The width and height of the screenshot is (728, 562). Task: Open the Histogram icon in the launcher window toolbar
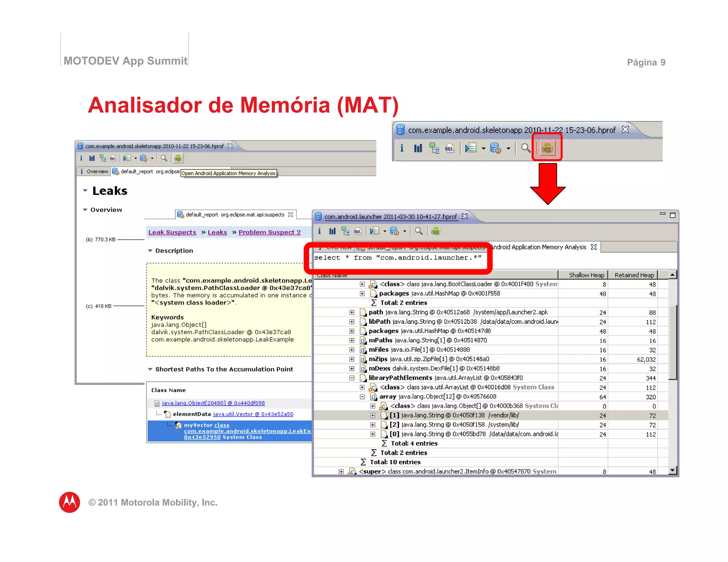[x=332, y=231]
